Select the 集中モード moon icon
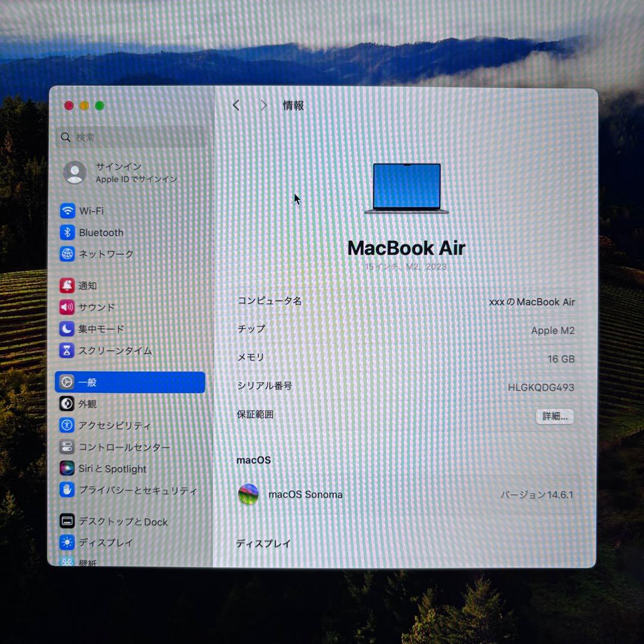 coord(67,329)
